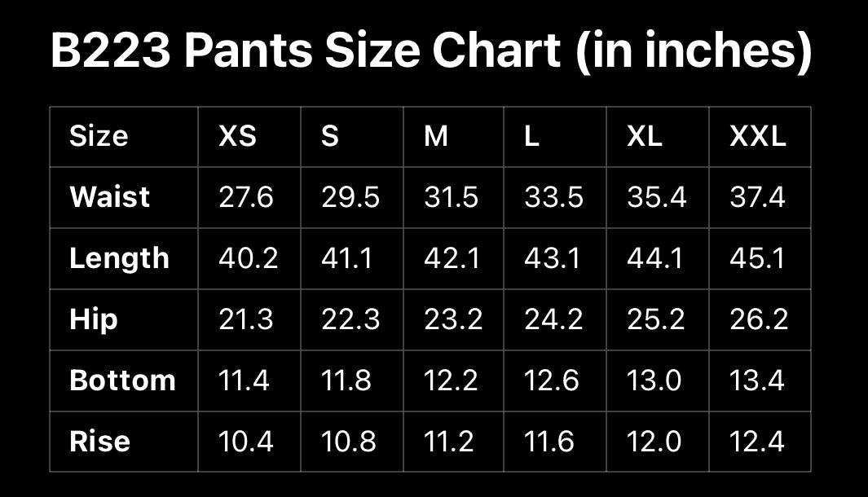Select the waist value 33.5 for L
868x497 pixels.
(x=553, y=197)
